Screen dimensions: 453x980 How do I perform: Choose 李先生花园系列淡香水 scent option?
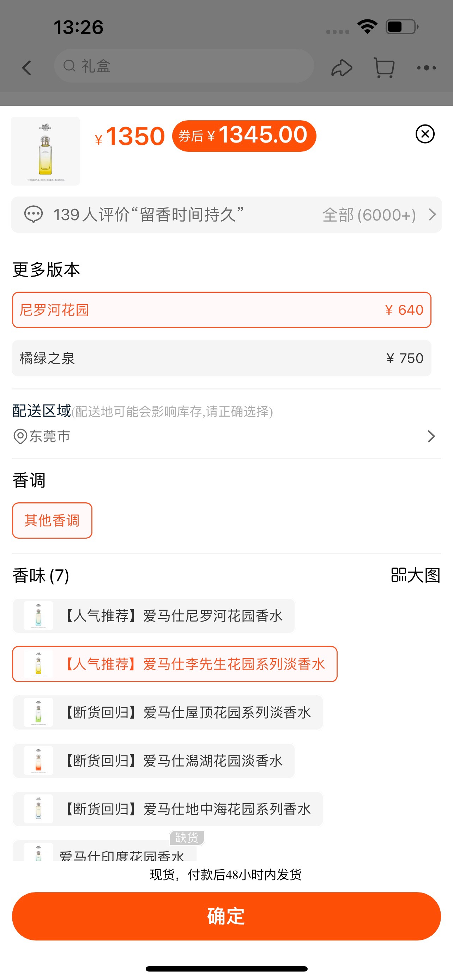(x=175, y=664)
